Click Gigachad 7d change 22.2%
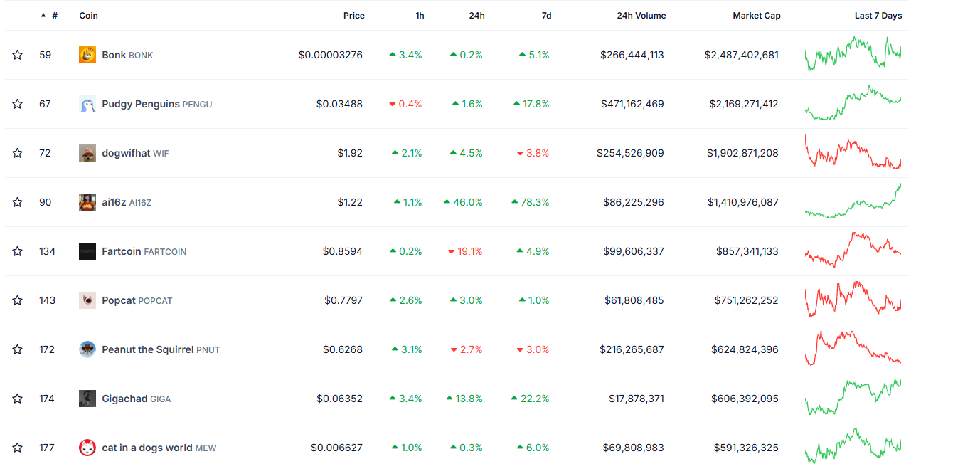Viewport: 980px width, 464px height. tap(531, 399)
